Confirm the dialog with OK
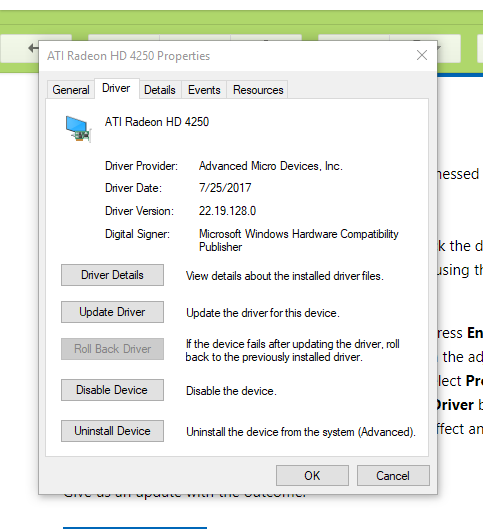The image size is (483, 529). tap(312, 476)
